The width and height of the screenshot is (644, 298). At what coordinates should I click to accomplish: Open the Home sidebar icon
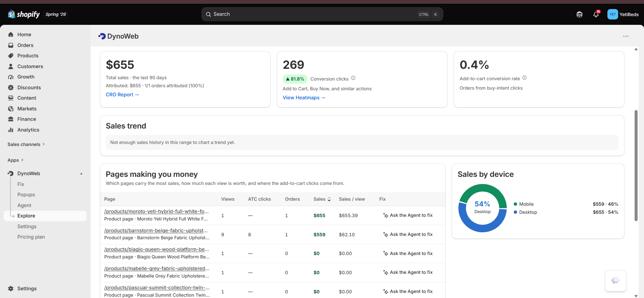click(11, 35)
